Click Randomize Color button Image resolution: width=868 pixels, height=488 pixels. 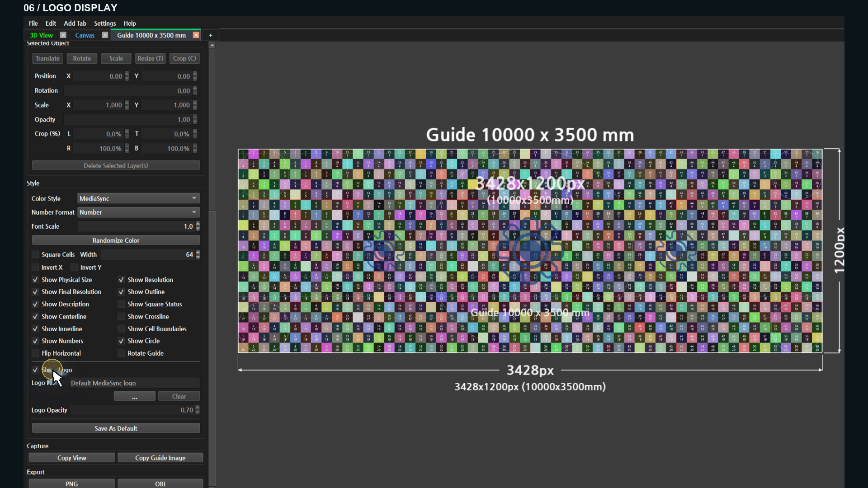pos(116,240)
